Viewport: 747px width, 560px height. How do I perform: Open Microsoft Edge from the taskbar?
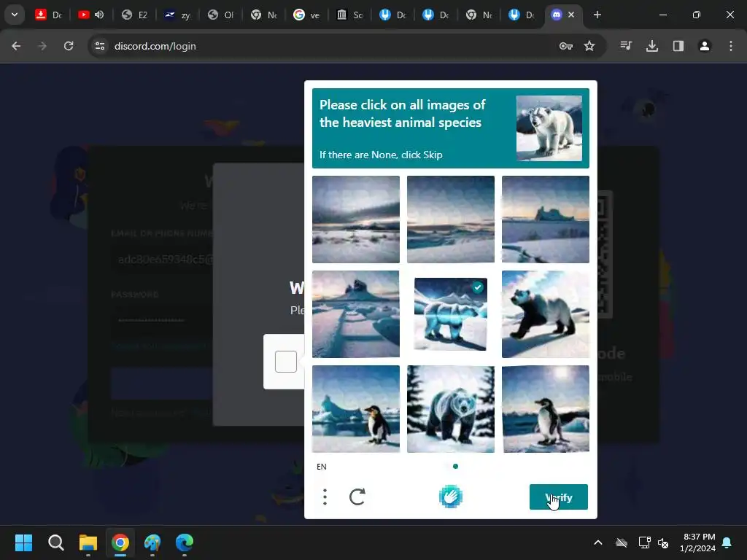pyautogui.click(x=185, y=542)
